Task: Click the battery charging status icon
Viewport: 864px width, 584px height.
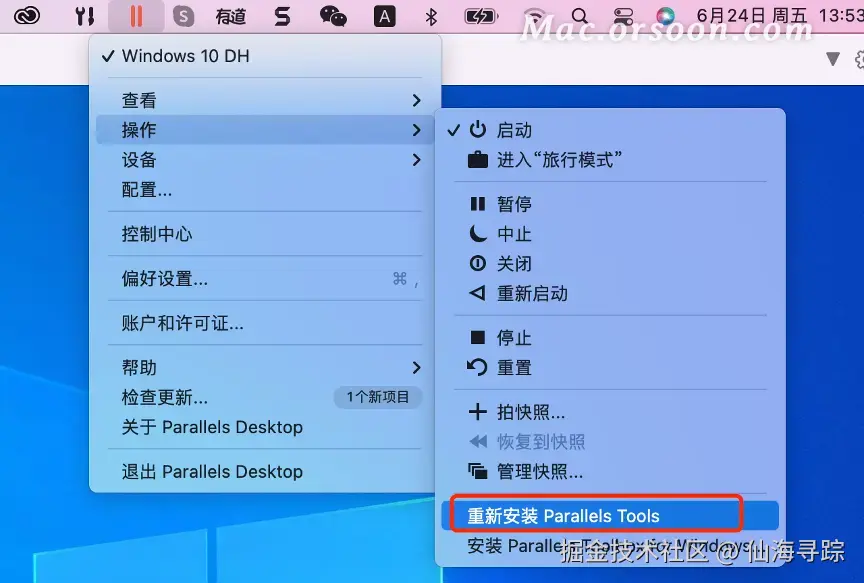Action: point(481,17)
